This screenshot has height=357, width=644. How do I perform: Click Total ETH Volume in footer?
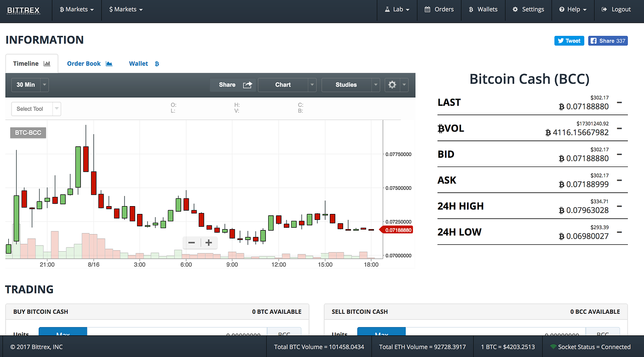pyautogui.click(x=423, y=347)
